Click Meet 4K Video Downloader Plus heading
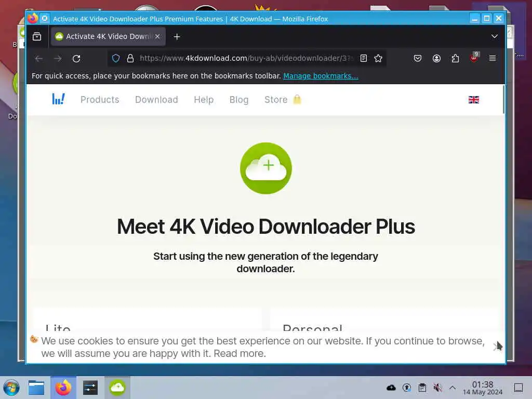 [x=265, y=227]
